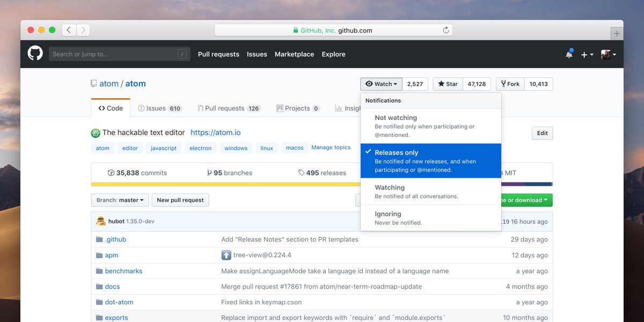Click the New pull request button
644x322 pixels.
180,200
